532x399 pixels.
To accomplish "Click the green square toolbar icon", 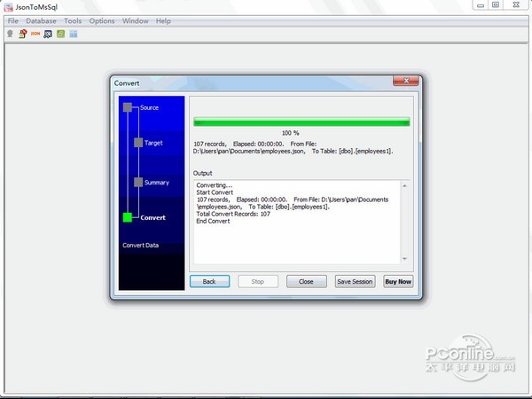I will [x=60, y=34].
